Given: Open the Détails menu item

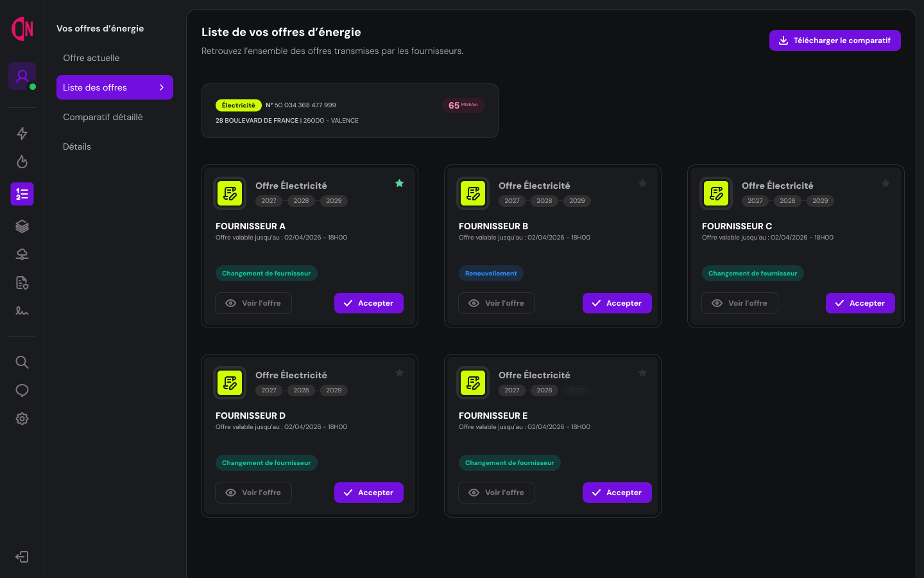Looking at the screenshot, I should (x=77, y=146).
